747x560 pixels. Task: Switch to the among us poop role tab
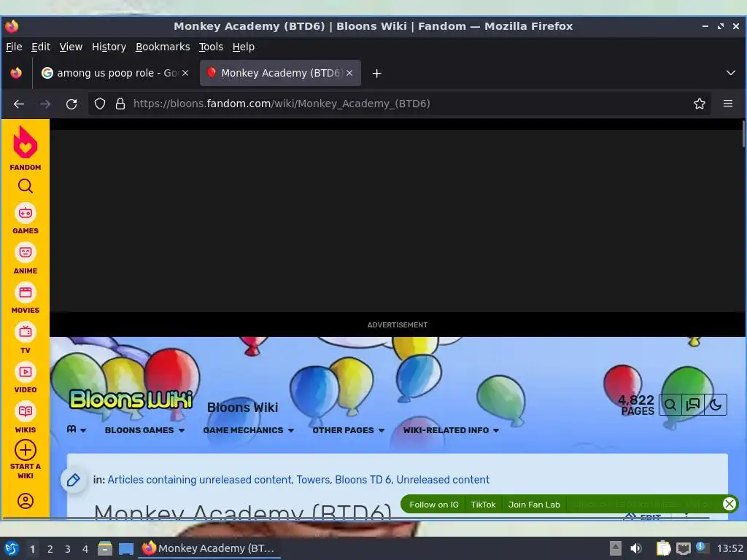click(115, 73)
